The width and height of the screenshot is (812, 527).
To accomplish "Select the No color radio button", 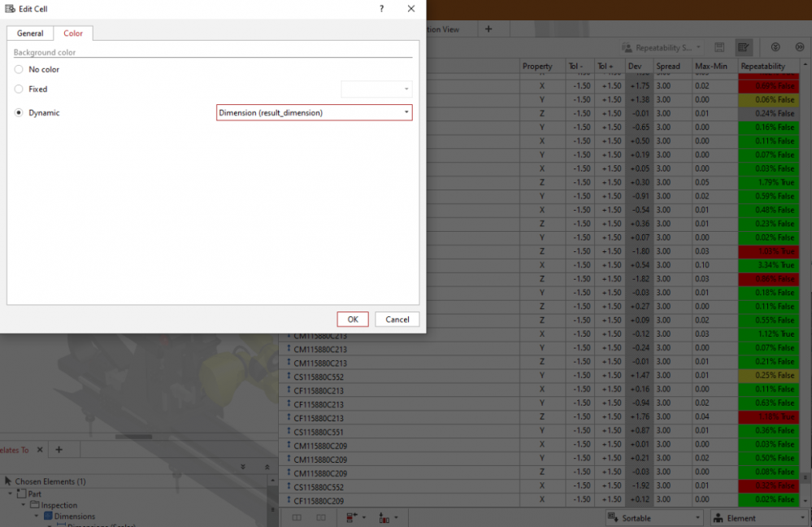I will [x=19, y=69].
